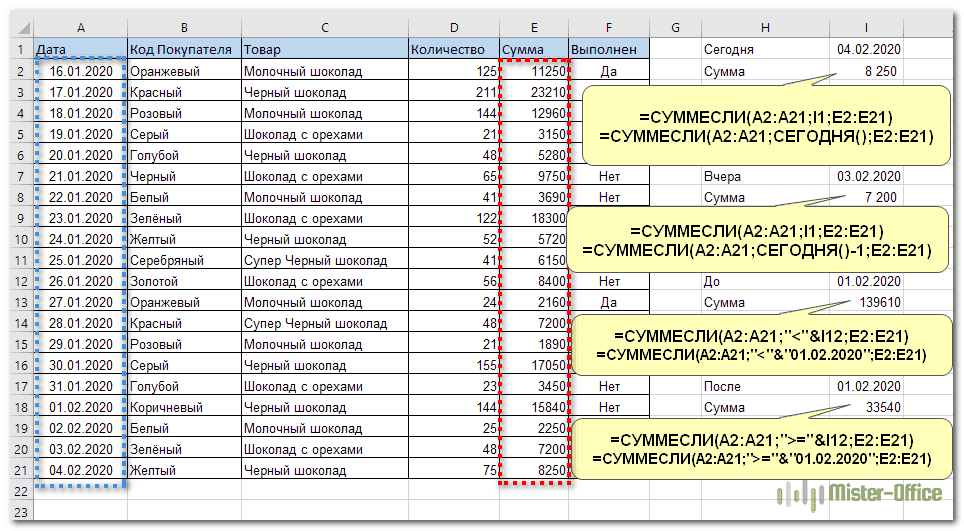964x531 pixels.
Task: Click the 'Выполнен' header cell
Action: [x=608, y=49]
